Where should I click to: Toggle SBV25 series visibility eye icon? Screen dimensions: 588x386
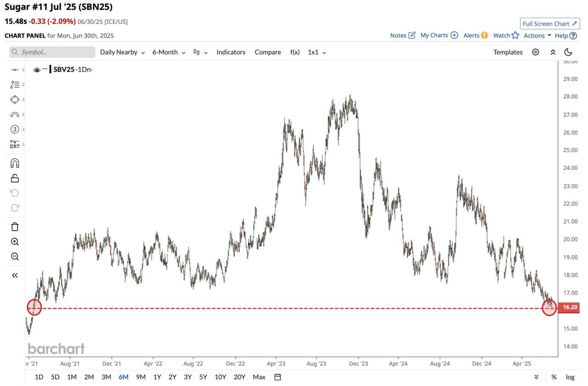(37, 70)
